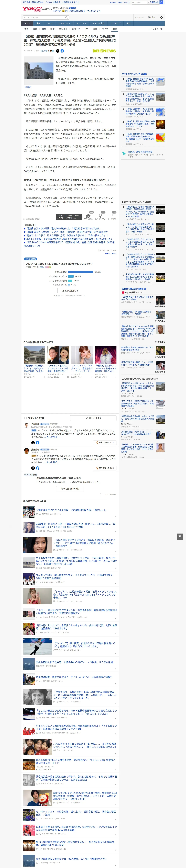The width and height of the screenshot is (186, 868).
Task: Click the blue web search magnifier button
Action: (x=161, y=2)
